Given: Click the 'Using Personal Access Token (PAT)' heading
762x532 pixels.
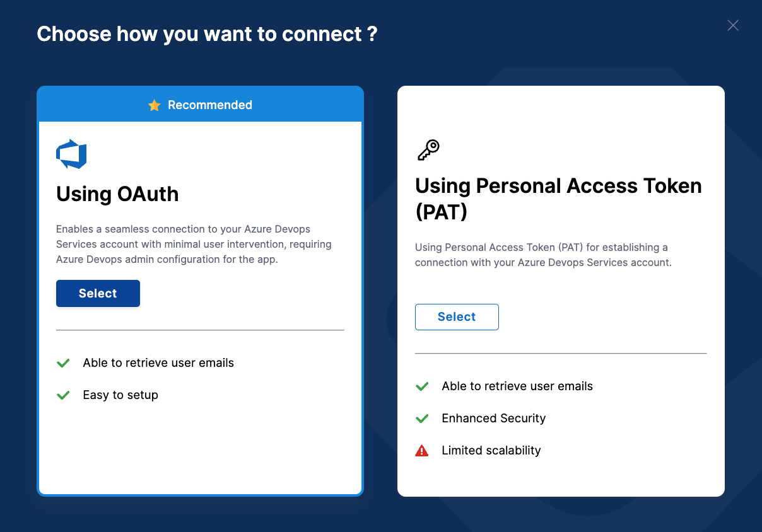Looking at the screenshot, I should pyautogui.click(x=558, y=199).
